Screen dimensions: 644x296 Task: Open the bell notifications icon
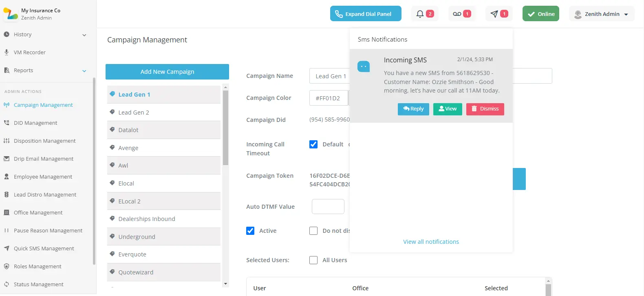pos(420,14)
